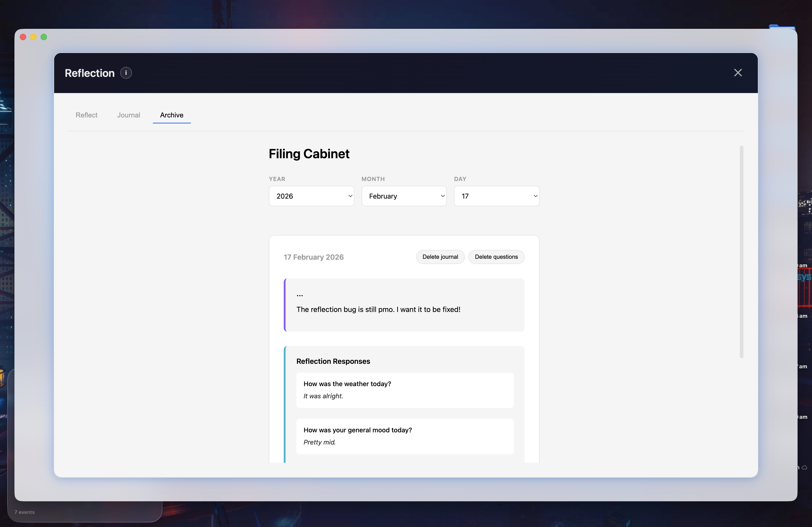
Task: Click the weather question response card
Action: 405,390
